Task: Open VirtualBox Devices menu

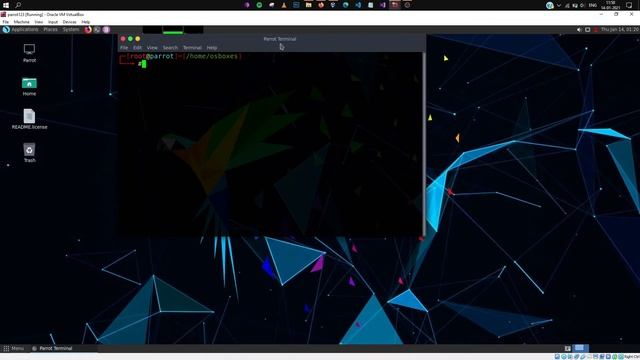Action: 69,22
